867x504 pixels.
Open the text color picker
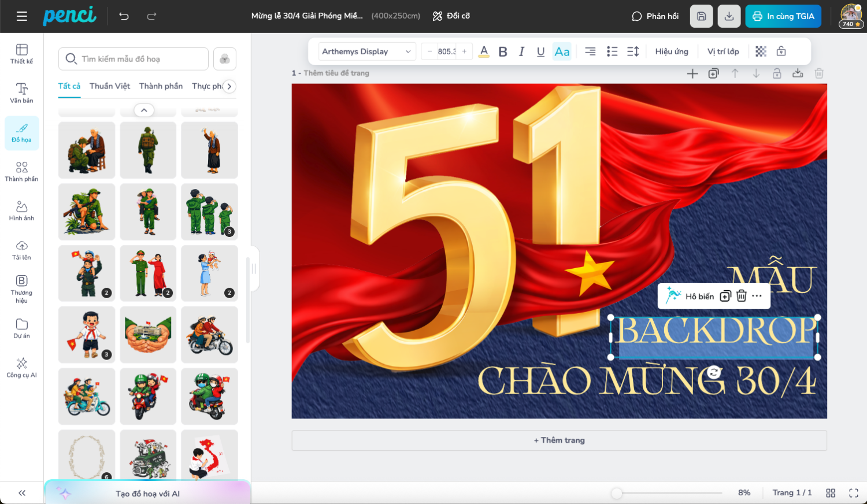click(x=484, y=51)
